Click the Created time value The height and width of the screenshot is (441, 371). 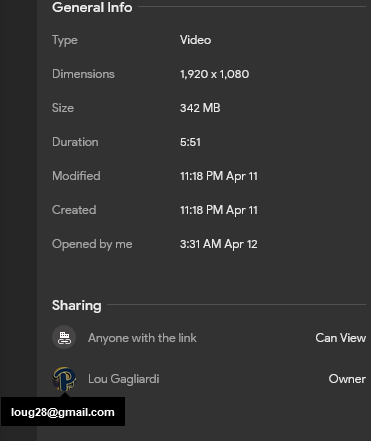(x=219, y=210)
